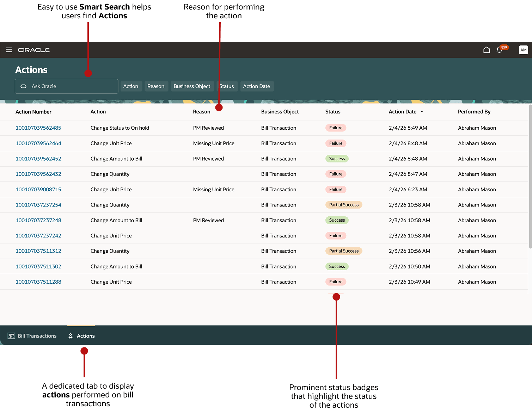Go to the home page icon
The width and height of the screenshot is (532, 408).
[x=487, y=50]
